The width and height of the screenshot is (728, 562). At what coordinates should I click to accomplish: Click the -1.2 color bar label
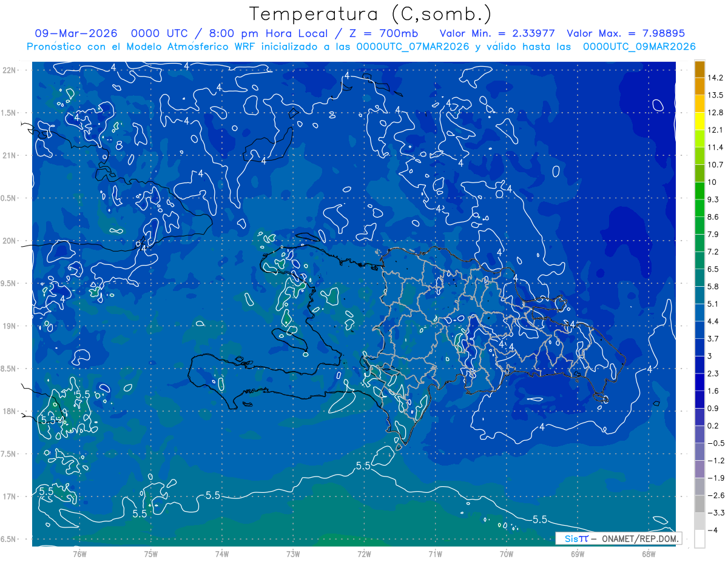(716, 461)
